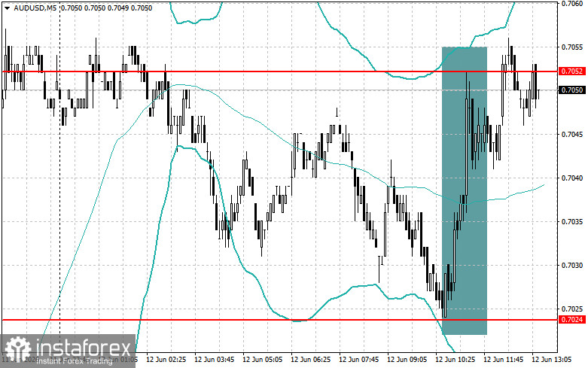588x368 pixels.
Task: Click the 0.7040 price axis value
Action: click(572, 178)
